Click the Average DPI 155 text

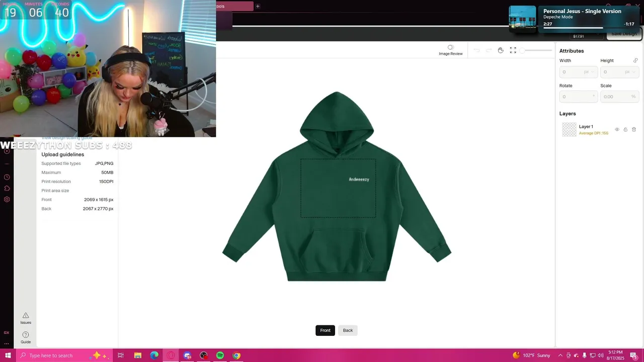tap(594, 133)
